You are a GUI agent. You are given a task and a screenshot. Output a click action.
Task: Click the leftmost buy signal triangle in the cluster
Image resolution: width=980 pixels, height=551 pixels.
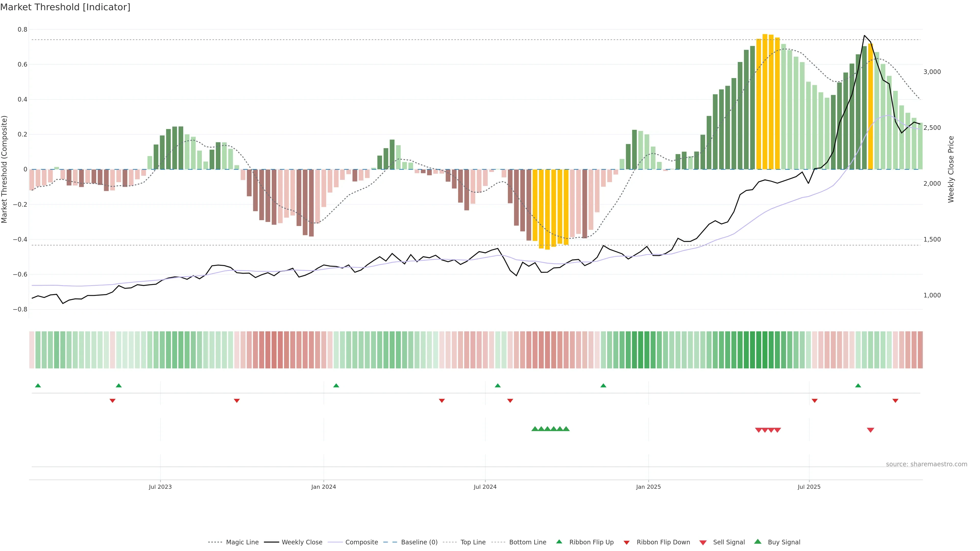535,429
